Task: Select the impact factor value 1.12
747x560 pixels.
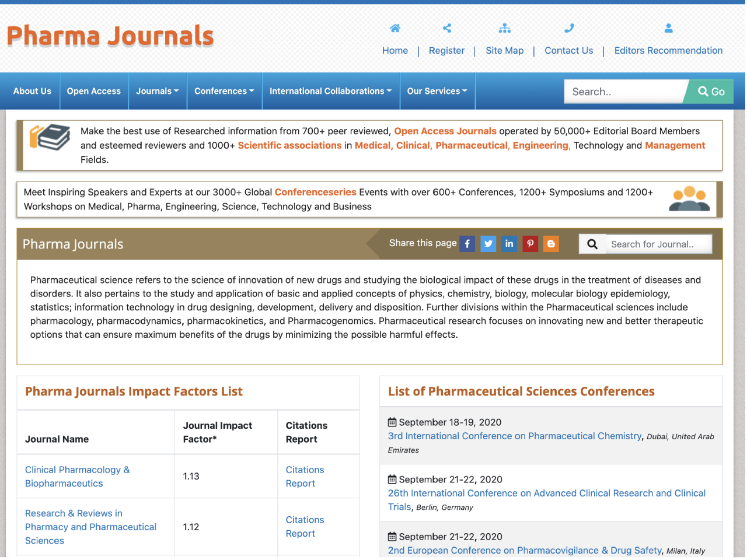Action: [x=191, y=527]
